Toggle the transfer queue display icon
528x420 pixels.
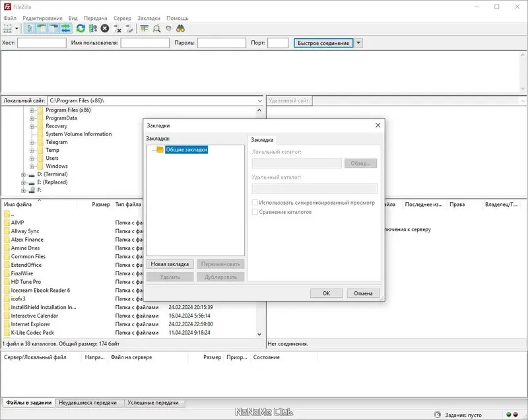coord(65,28)
